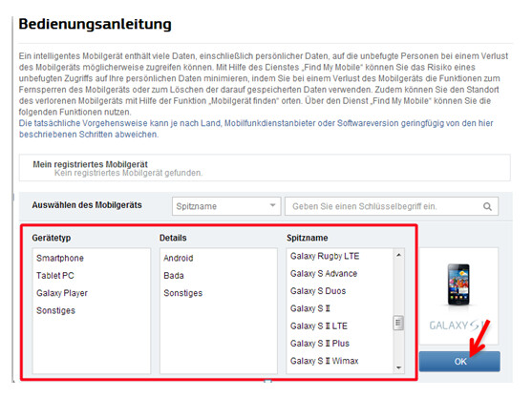Click the blue OK button
Image resolution: width=532 pixels, height=399 pixels.
pos(459,362)
